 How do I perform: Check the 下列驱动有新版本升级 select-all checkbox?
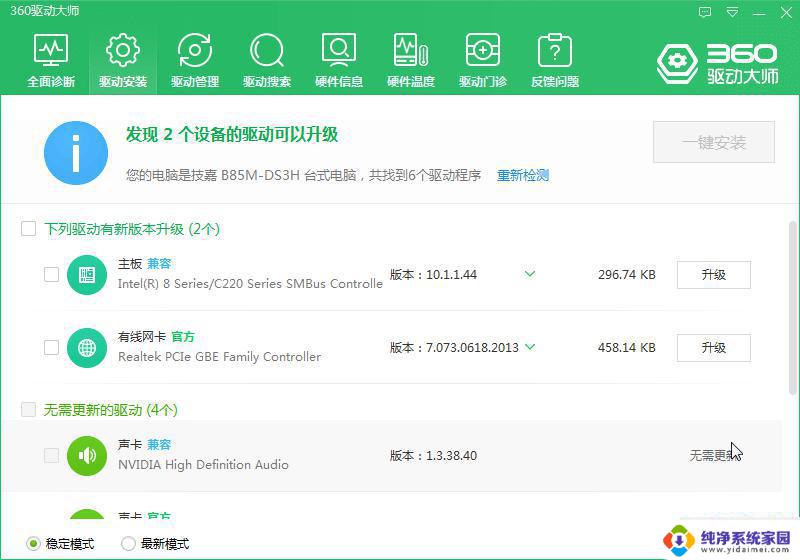pos(29,228)
